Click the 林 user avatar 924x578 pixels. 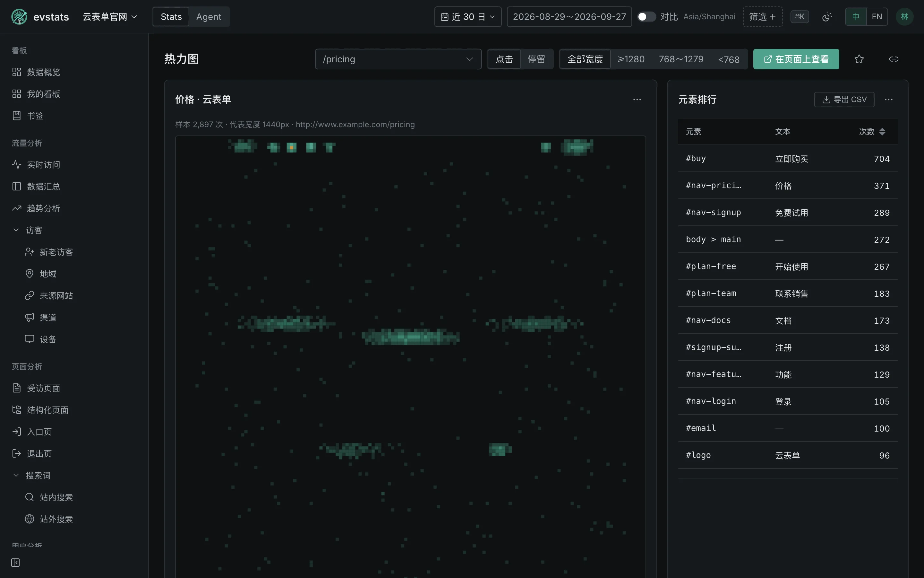click(904, 17)
